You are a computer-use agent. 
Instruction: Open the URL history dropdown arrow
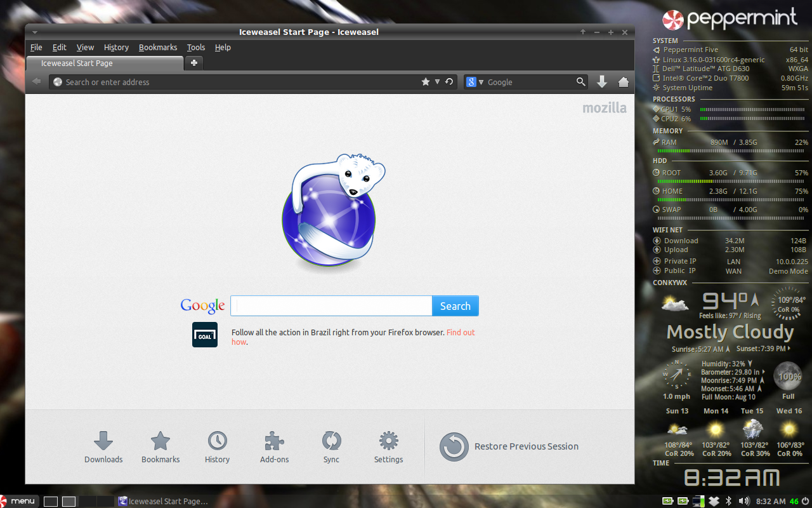tap(437, 82)
